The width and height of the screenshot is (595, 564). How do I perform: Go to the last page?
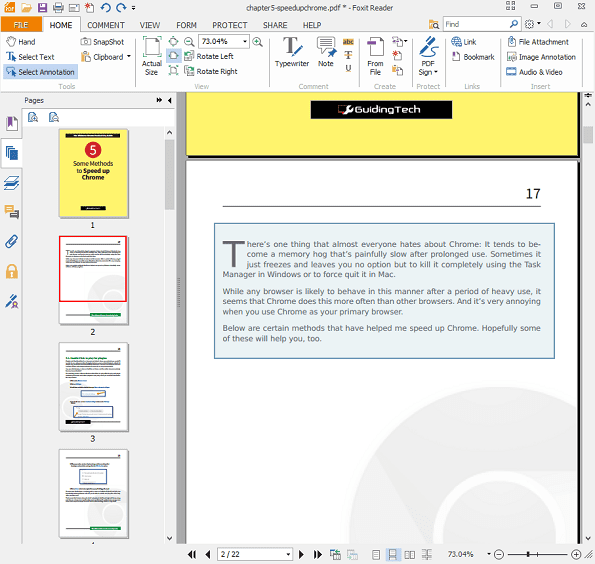pos(317,555)
